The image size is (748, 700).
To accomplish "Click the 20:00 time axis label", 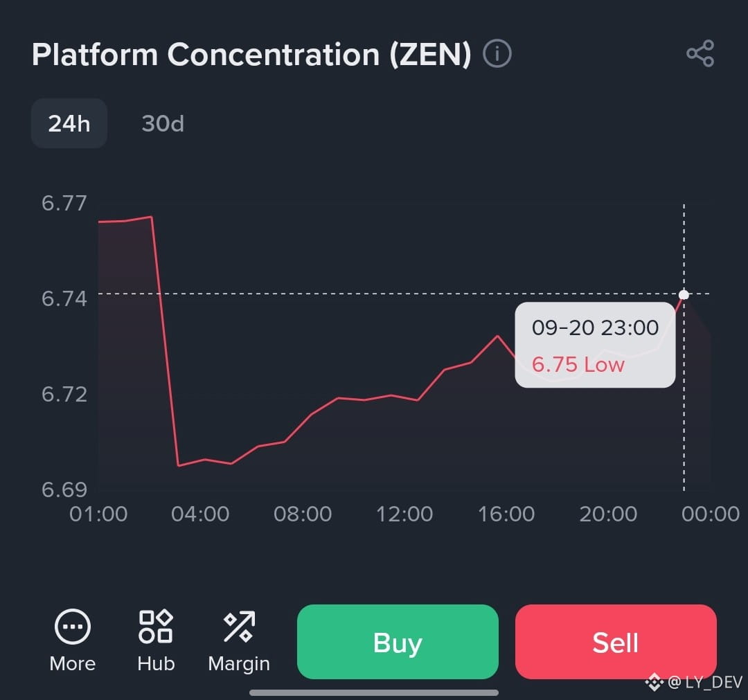I will point(608,514).
